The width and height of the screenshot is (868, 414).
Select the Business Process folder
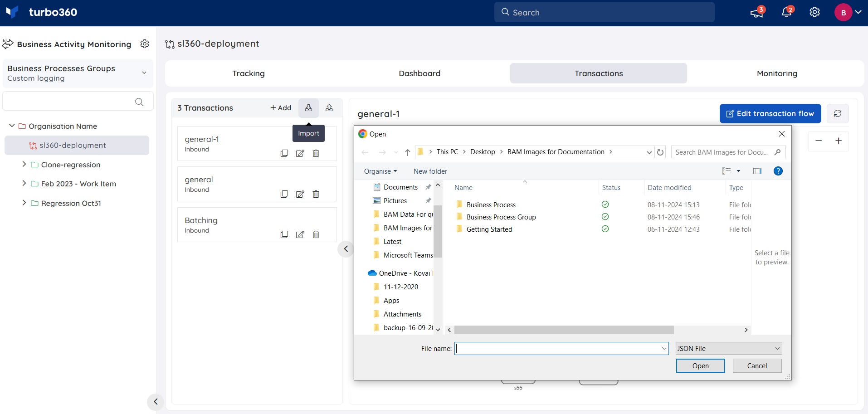(491, 205)
